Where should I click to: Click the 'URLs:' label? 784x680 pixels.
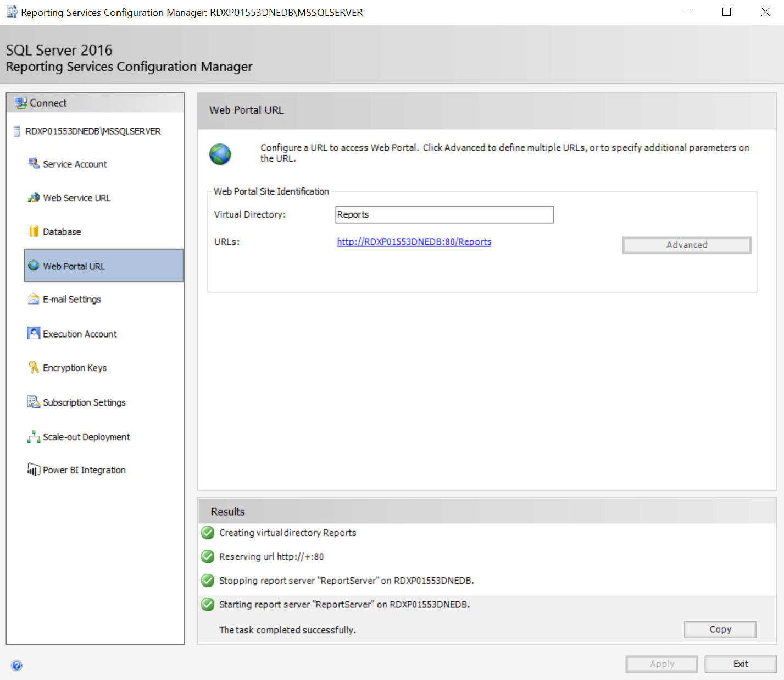coord(227,242)
